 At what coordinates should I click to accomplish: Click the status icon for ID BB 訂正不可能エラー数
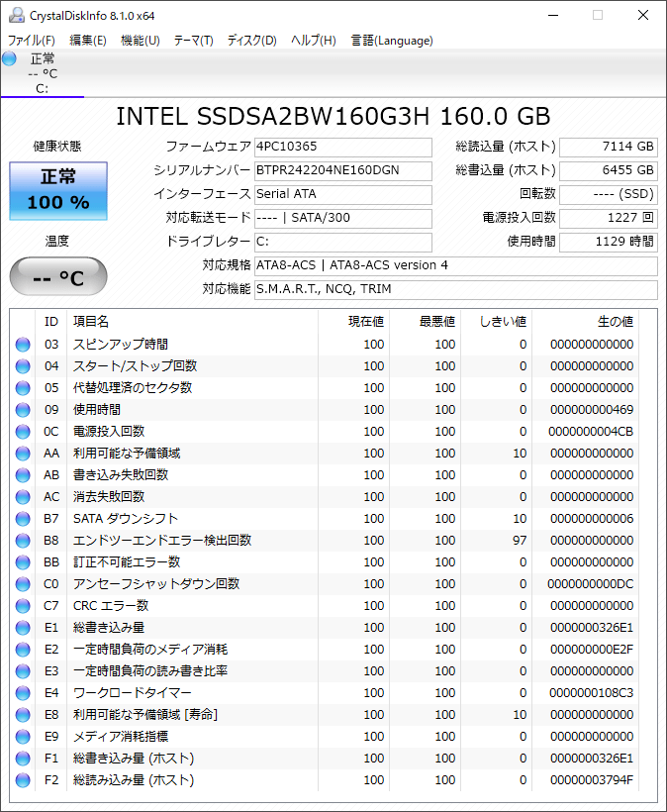pyautogui.click(x=23, y=561)
